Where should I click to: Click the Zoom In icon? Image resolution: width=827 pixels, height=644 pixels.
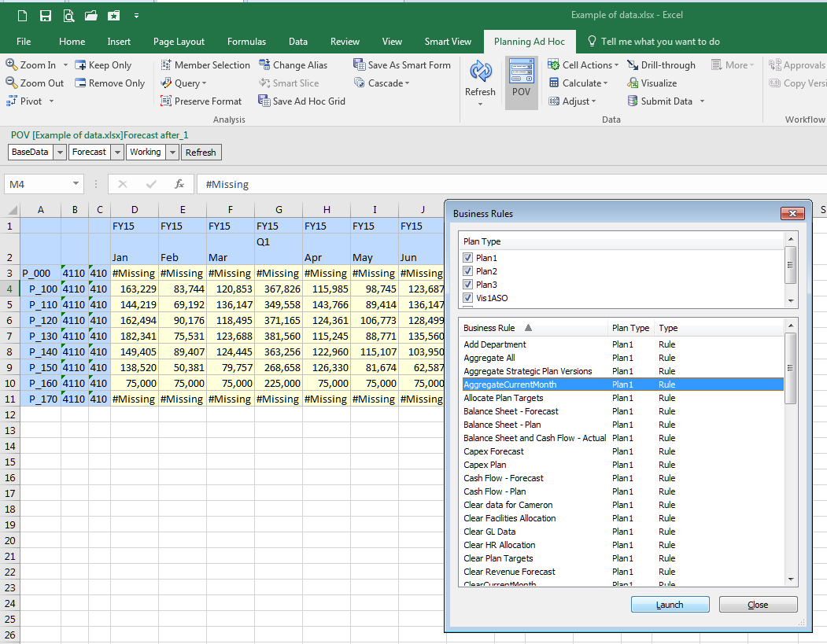[x=12, y=65]
